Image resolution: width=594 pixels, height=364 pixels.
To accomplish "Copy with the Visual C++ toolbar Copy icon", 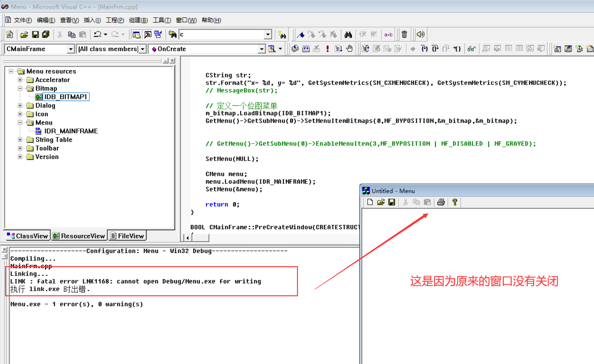I will tap(72, 34).
